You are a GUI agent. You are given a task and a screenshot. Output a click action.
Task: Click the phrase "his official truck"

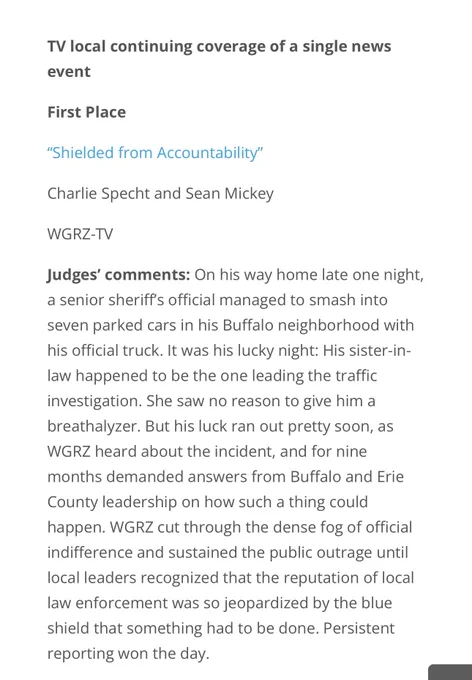[104, 350]
